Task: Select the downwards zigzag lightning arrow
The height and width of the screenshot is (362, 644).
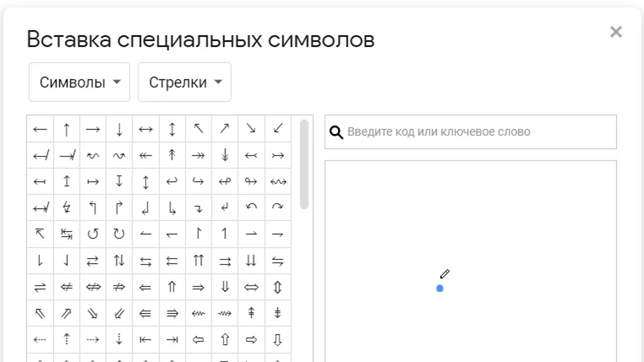Action: [x=66, y=208]
